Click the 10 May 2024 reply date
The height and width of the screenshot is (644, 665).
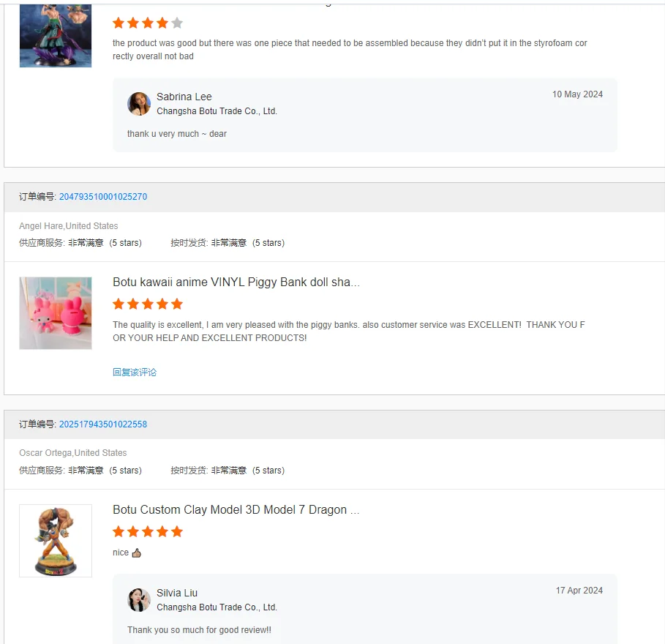[577, 94]
